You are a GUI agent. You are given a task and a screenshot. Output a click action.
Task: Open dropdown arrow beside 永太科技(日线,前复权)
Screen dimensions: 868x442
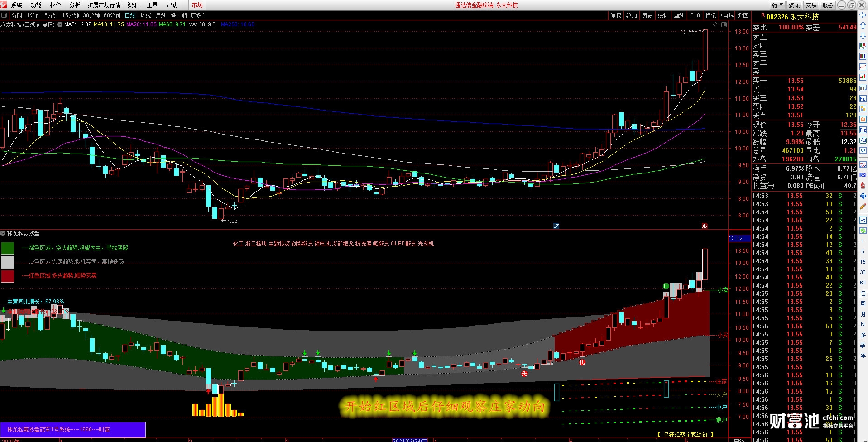59,24
